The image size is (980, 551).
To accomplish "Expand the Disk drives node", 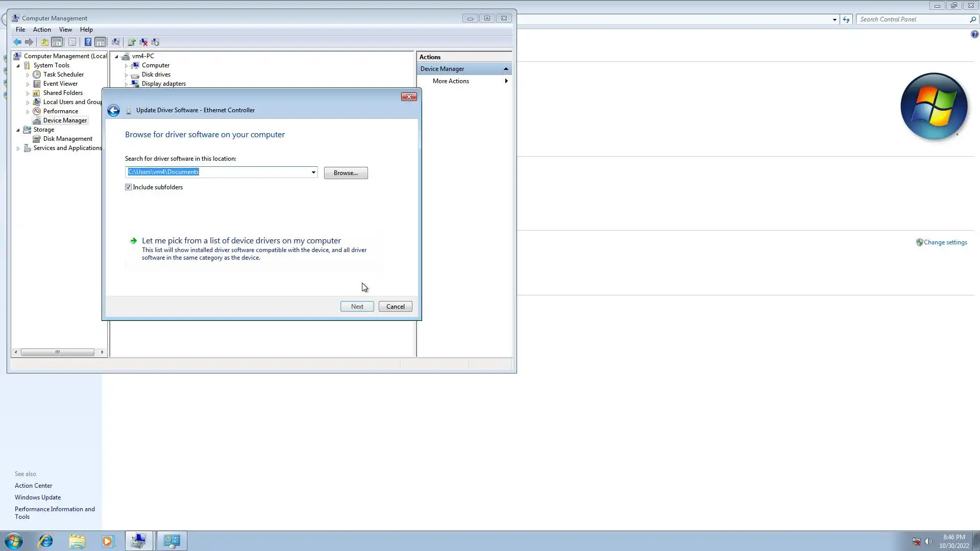I will (x=126, y=75).
